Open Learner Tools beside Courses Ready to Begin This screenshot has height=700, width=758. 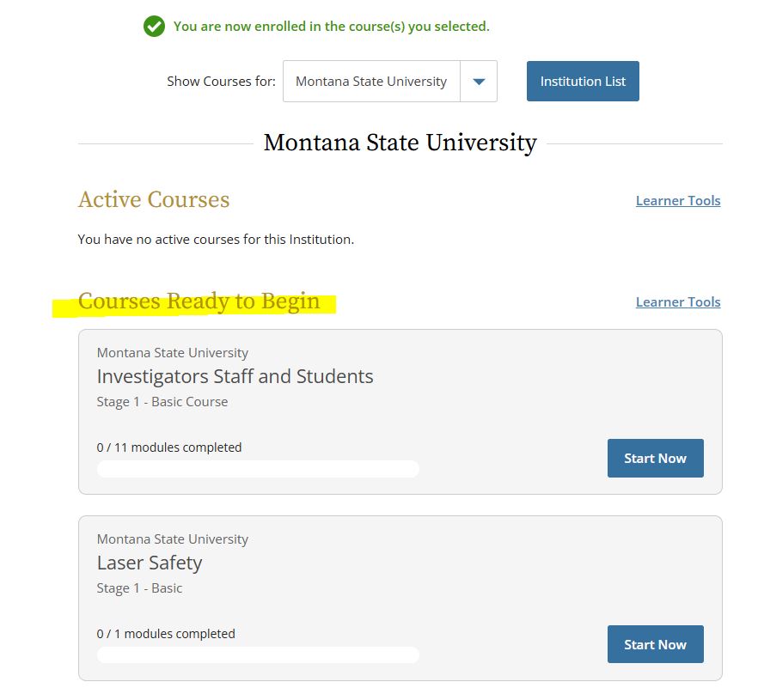pyautogui.click(x=677, y=302)
